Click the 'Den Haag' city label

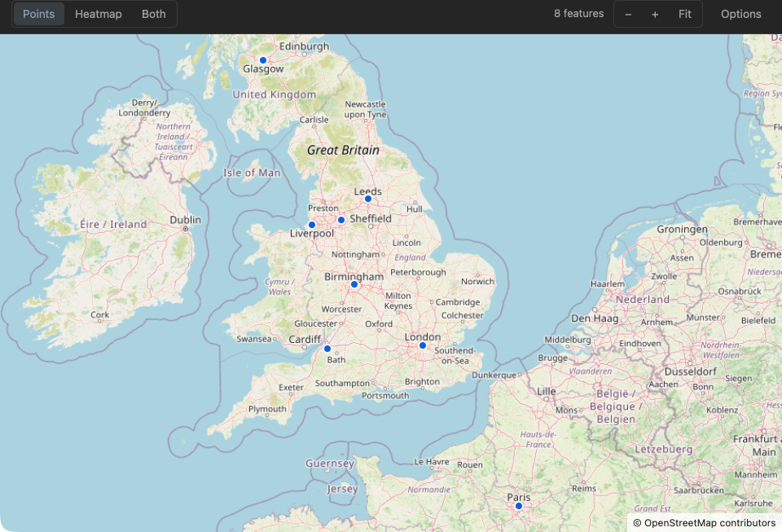coord(595,319)
